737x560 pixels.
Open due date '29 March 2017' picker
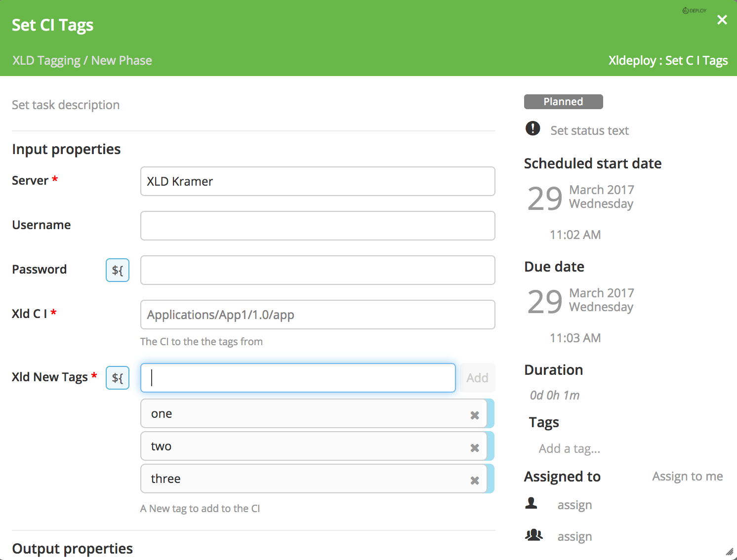pos(580,301)
